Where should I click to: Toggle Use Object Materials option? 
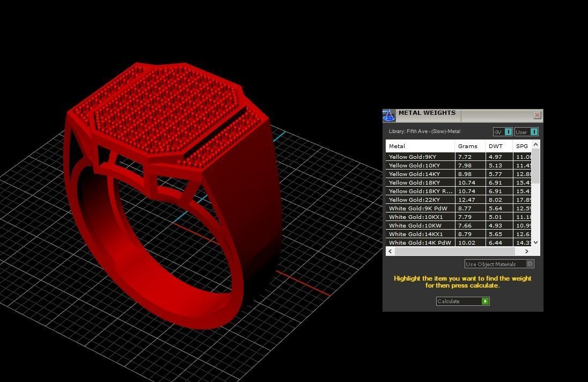499,264
